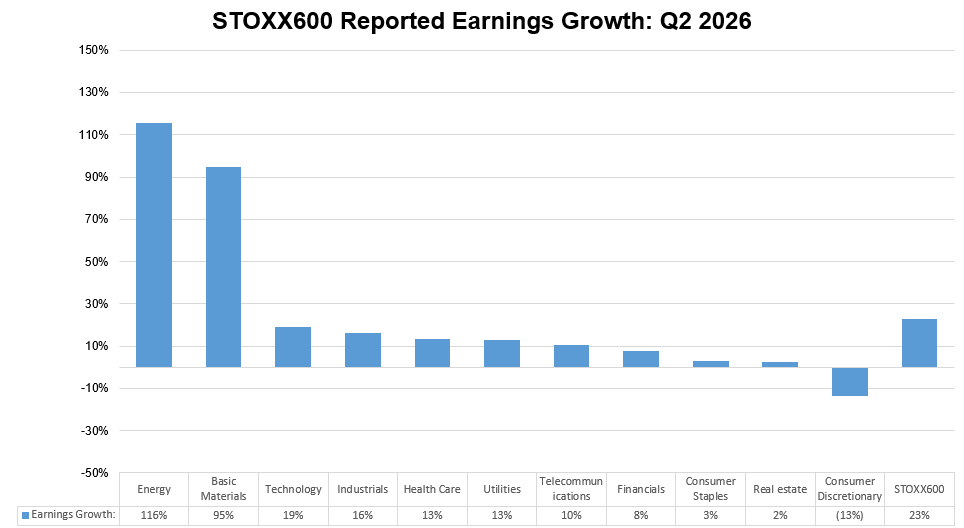
Task: Select the Financials bar
Action: [641, 359]
